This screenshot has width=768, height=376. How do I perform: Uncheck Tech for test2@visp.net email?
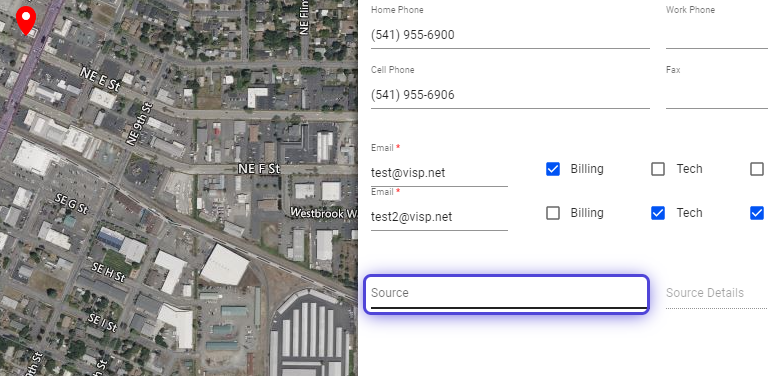pos(658,213)
